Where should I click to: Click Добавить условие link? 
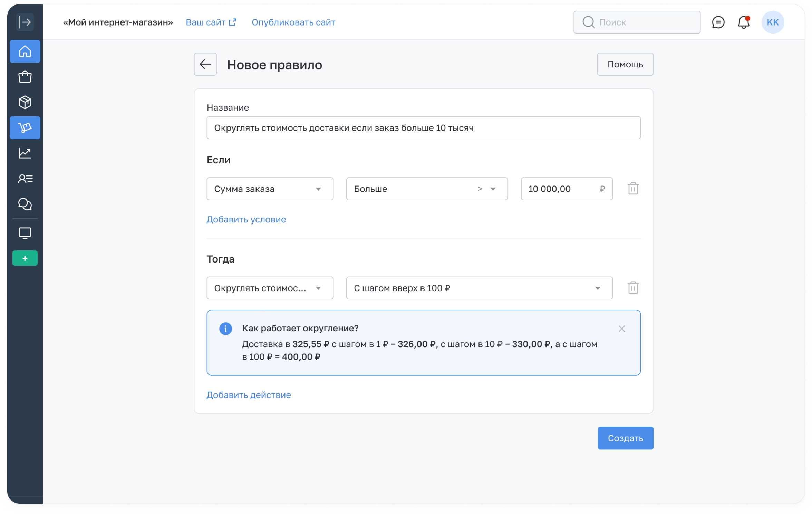point(246,219)
